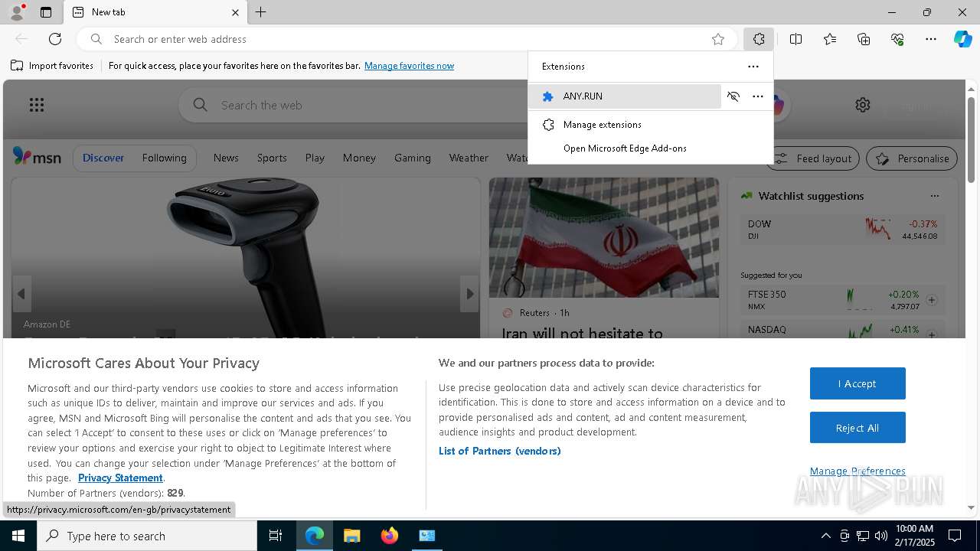
Task: Open volume control in tray
Action: point(880,536)
